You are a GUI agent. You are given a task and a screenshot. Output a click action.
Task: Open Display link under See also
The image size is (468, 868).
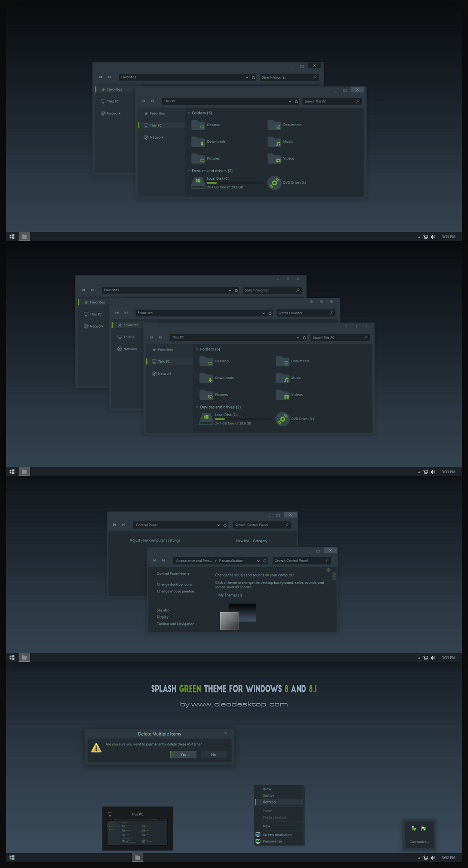(x=163, y=617)
